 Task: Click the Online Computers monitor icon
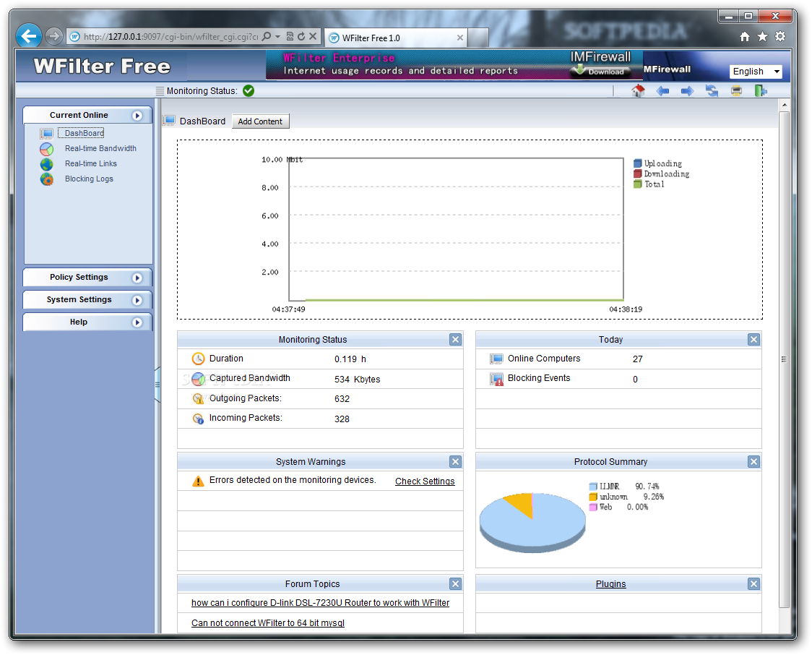click(496, 359)
